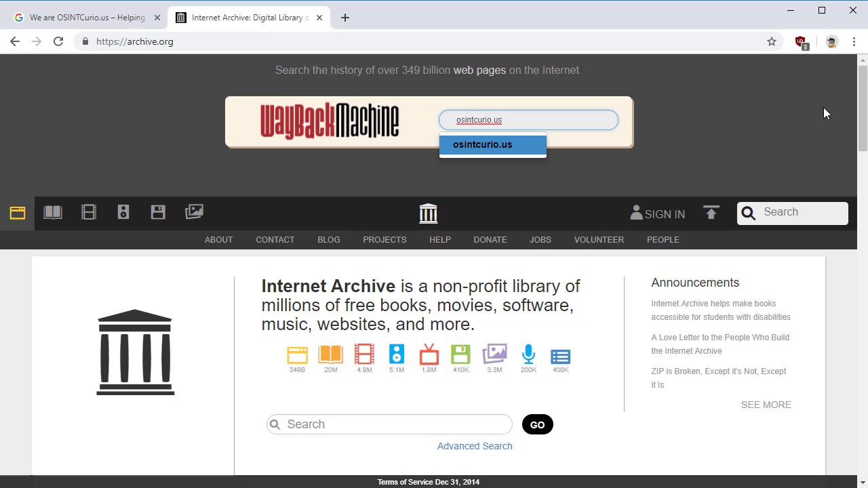Open the books for students with disabilities announcement

[721, 310]
